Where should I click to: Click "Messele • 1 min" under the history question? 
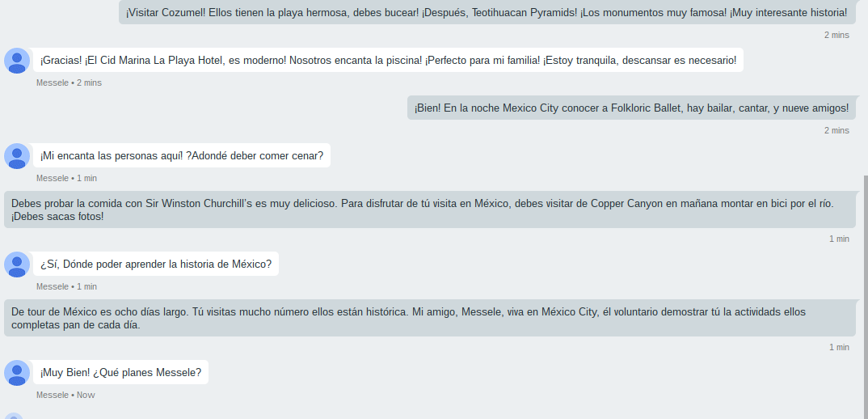pos(66,286)
